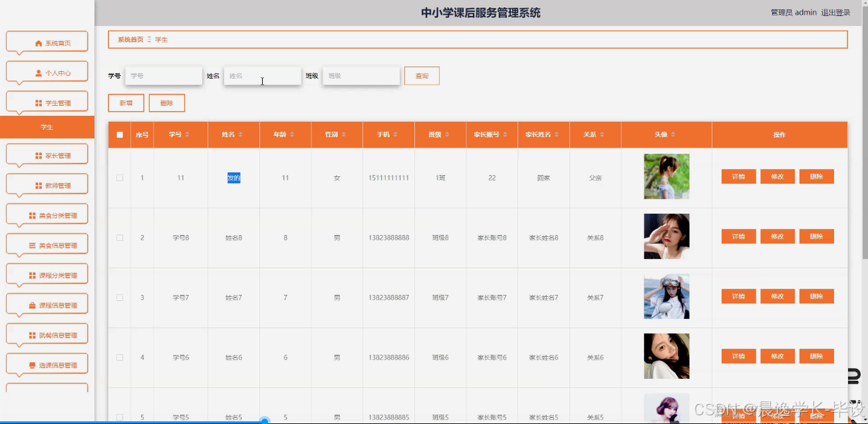Expand the 教师管理 sidebar menu
The width and height of the screenshot is (868, 424).
point(47,185)
